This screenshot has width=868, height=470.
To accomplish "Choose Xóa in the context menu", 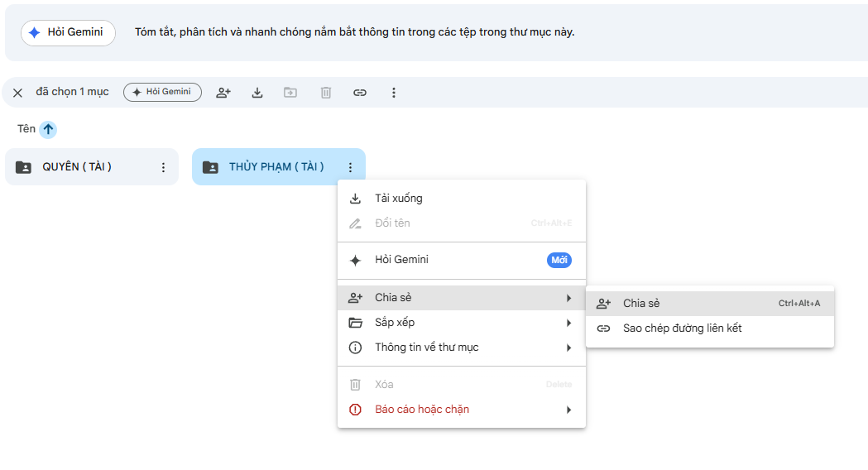I will 462,384.
